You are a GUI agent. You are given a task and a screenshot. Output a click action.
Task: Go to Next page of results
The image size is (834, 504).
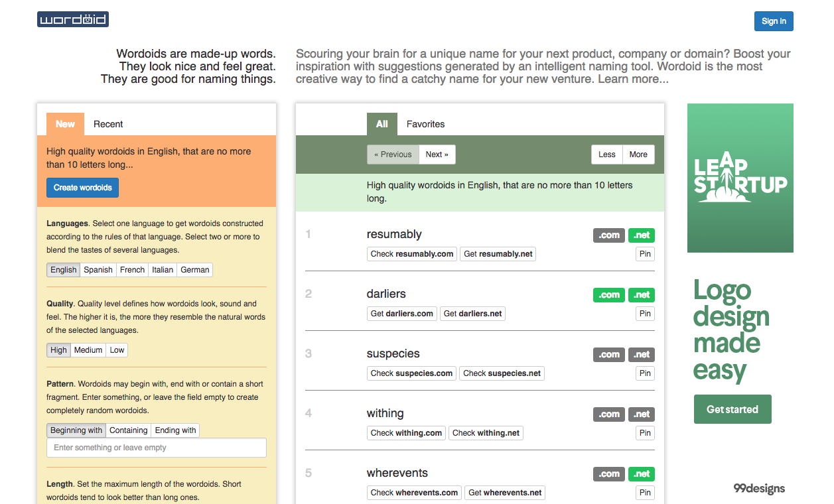437,155
